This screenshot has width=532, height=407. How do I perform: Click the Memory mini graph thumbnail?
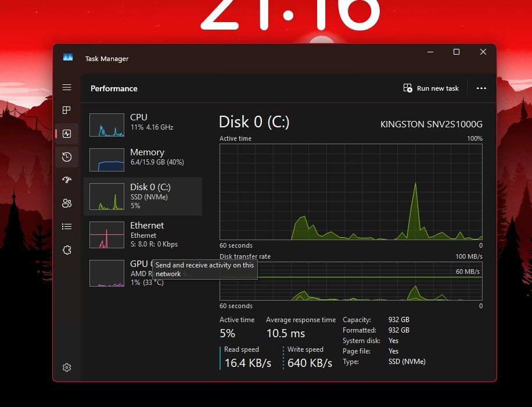tap(107, 160)
